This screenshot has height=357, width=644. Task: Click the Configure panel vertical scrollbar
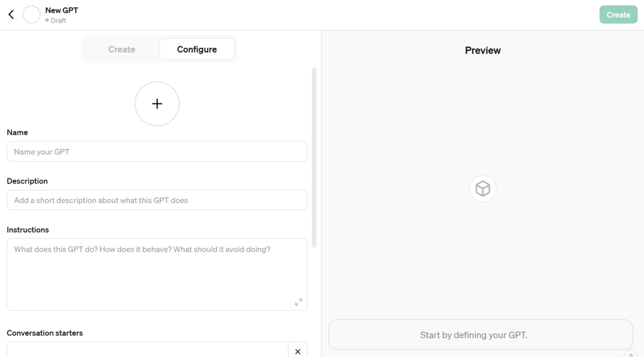pyautogui.click(x=314, y=157)
